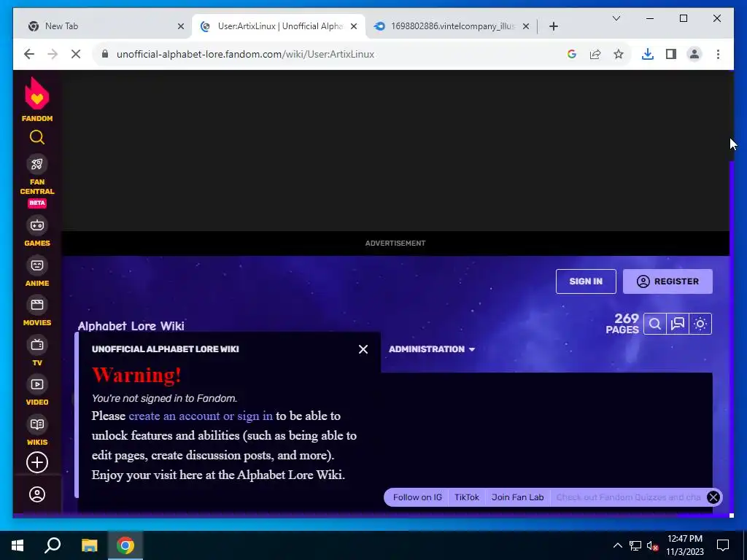Show hidden system tray icons
This screenshot has width=747, height=560.
617,545
